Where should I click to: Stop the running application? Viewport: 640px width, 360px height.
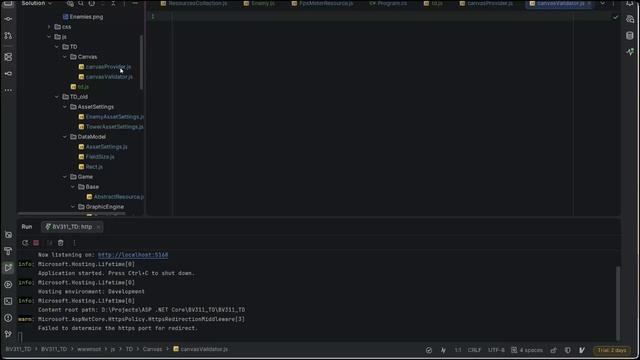click(36, 243)
